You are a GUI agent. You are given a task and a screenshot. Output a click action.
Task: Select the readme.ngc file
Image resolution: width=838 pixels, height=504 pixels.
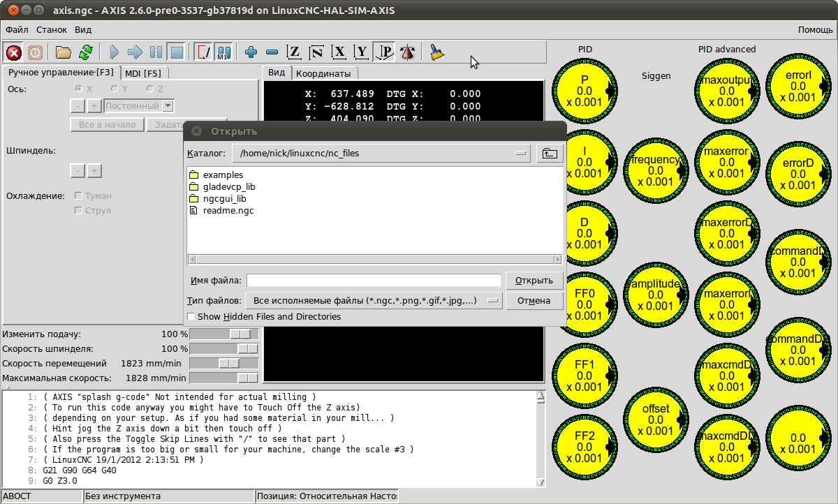pos(221,211)
